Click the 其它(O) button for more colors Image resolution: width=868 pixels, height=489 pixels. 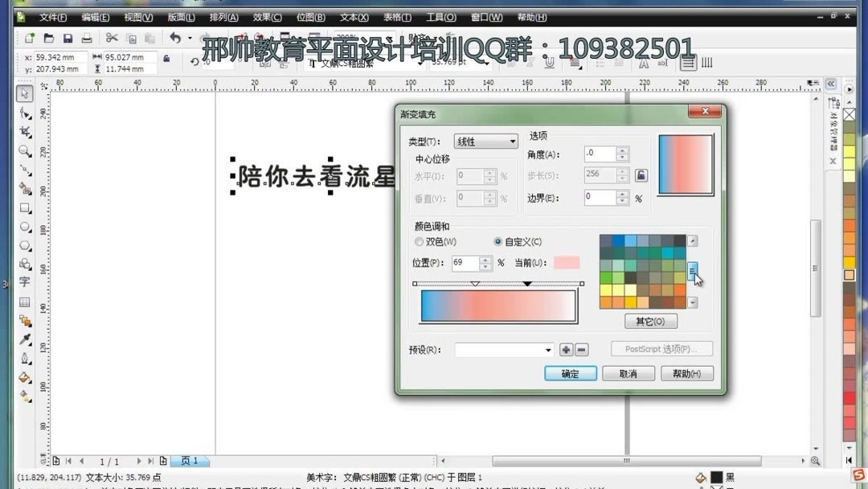(x=649, y=321)
